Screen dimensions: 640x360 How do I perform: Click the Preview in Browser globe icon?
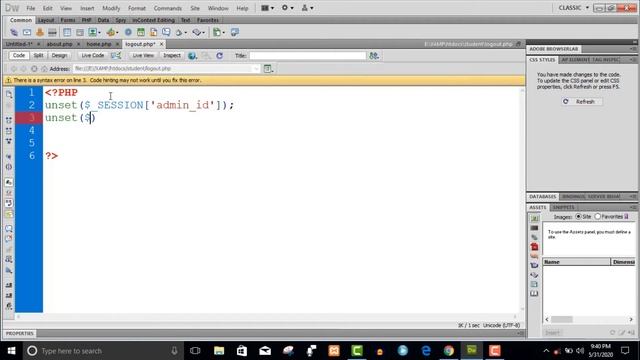coord(192,56)
